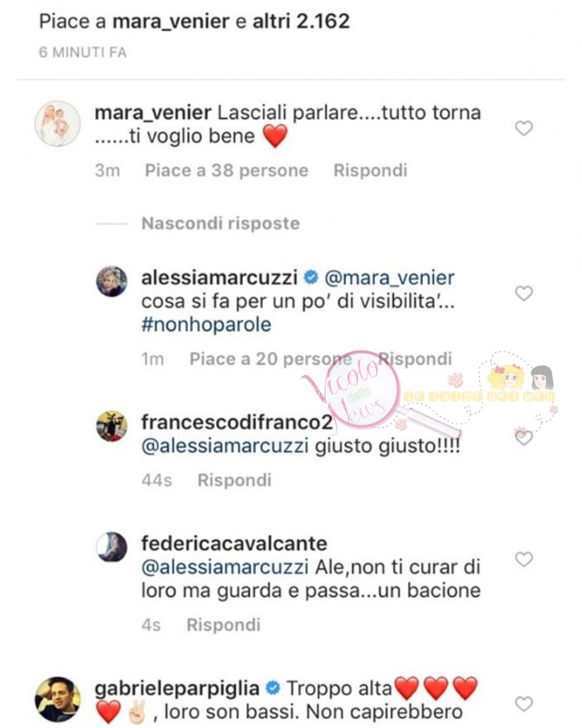Open gabrieleparpiglia's profile picture

pos(58,699)
